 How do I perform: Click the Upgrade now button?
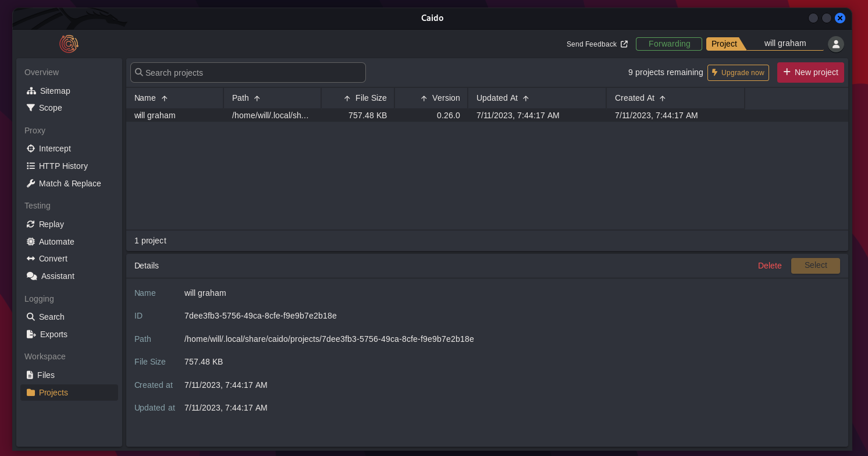pyautogui.click(x=738, y=73)
